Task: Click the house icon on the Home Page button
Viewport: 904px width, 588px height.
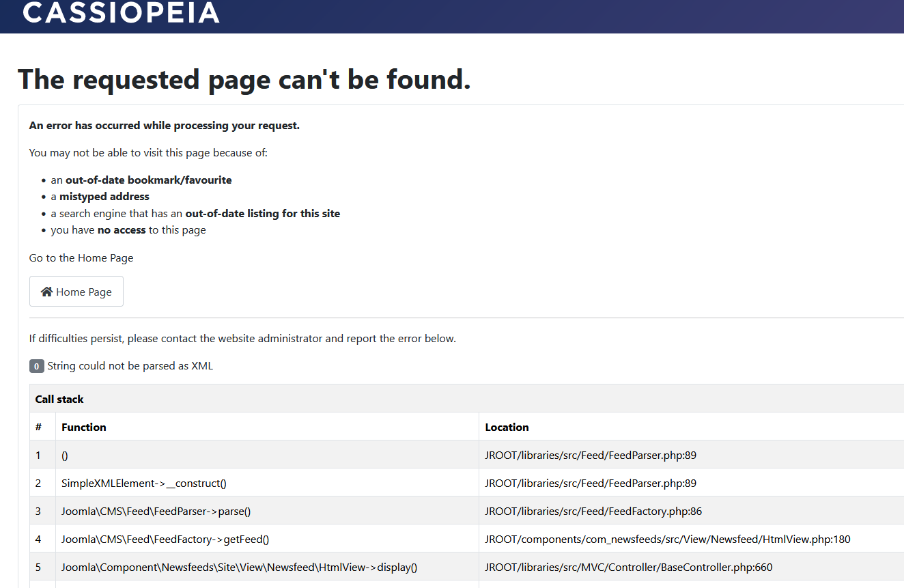Action: click(x=46, y=292)
